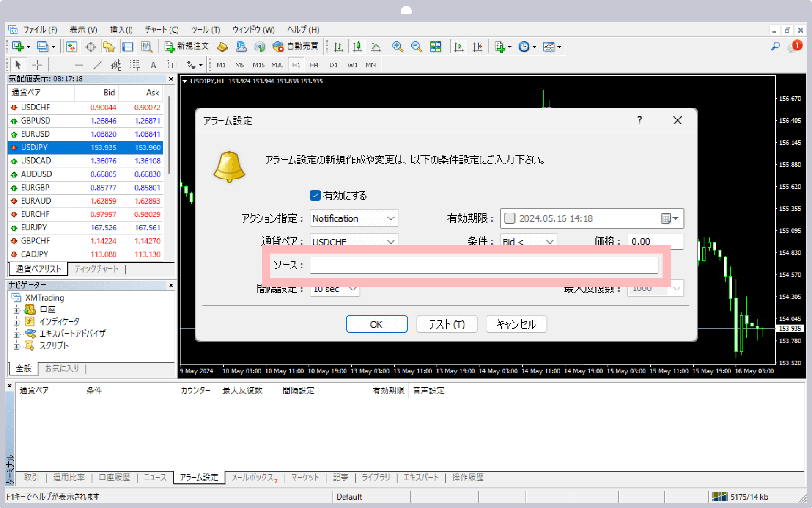This screenshot has width=812, height=508.
Task: Click the search magnifier at top right
Action: pyautogui.click(x=775, y=47)
